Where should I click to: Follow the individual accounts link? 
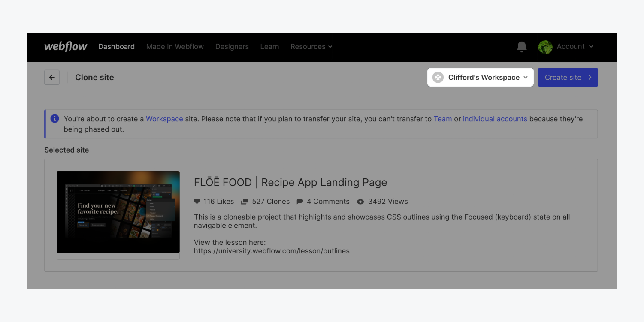tap(495, 119)
